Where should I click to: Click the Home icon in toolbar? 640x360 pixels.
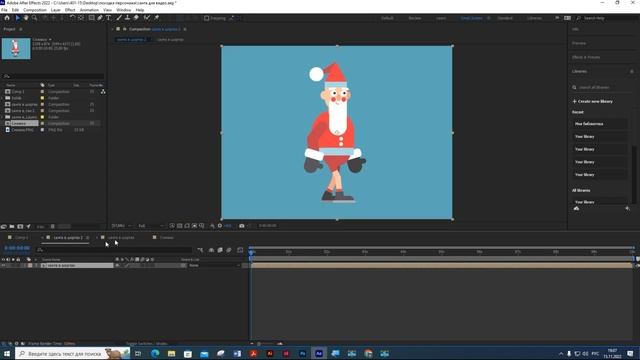[x=7, y=18]
